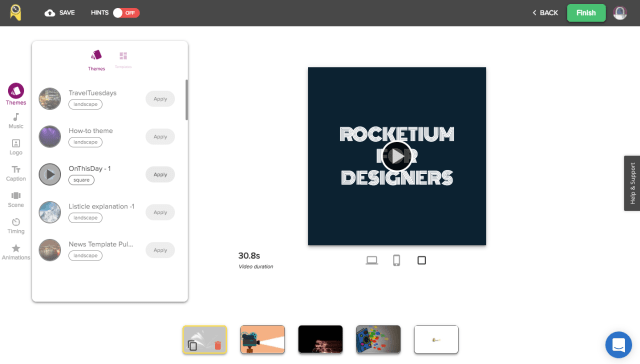Switch to the Themes tab in panel
This screenshot has height=364, width=640.
pyautogui.click(x=96, y=60)
